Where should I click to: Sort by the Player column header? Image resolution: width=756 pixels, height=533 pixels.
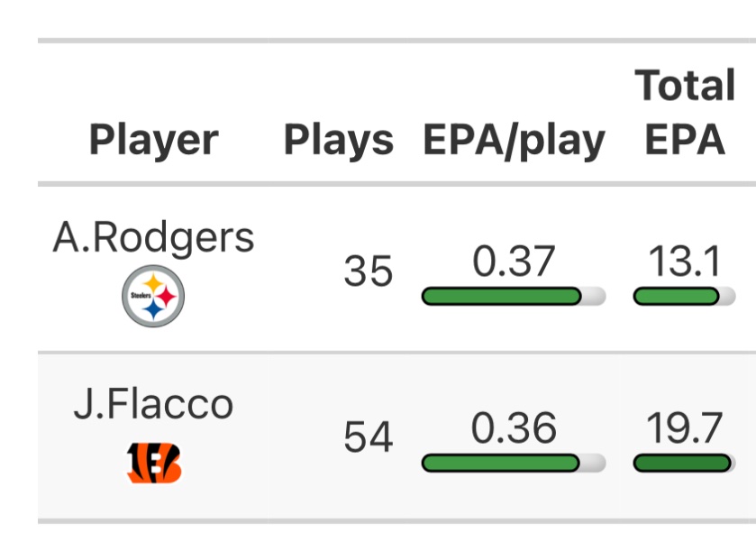point(153,140)
